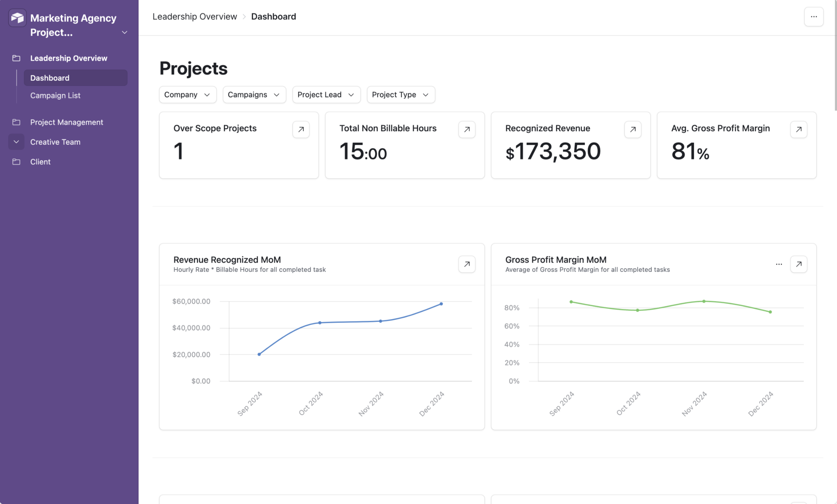Open the Project Lead filter dropdown
Viewport: 837px width, 504px height.
(326, 95)
